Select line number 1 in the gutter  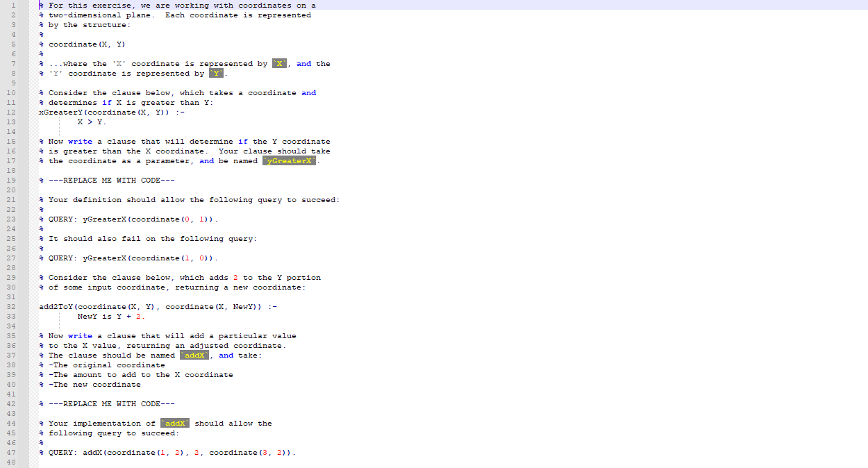click(12, 5)
